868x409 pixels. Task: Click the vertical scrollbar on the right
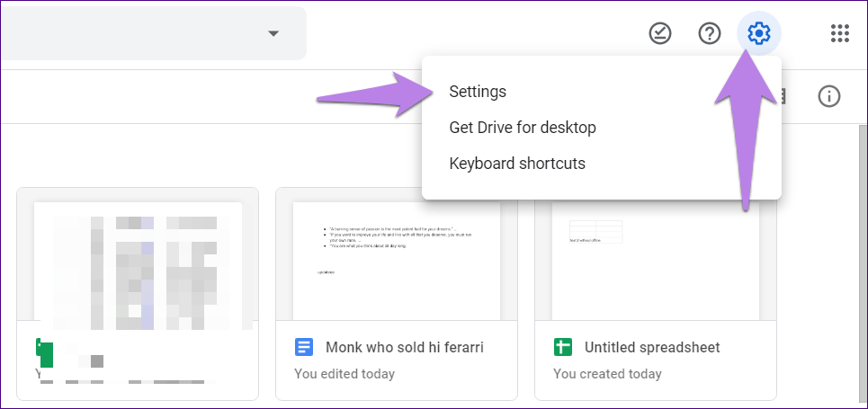861,261
